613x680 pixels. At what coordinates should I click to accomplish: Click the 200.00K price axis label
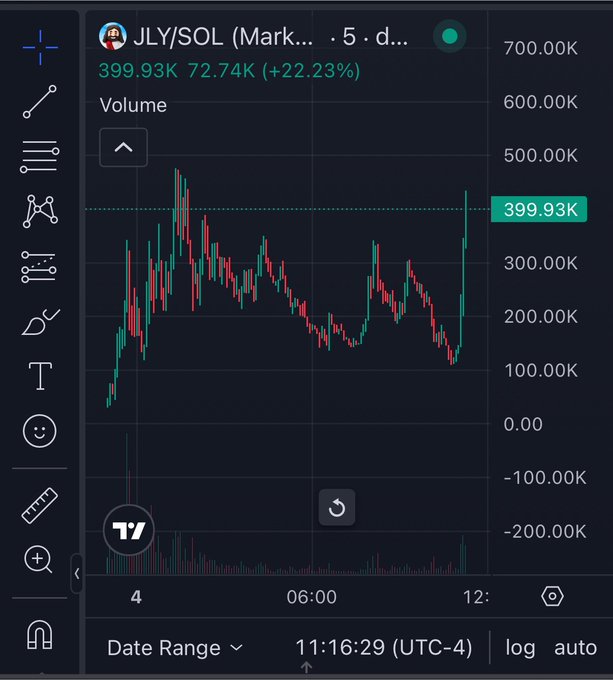pos(541,317)
